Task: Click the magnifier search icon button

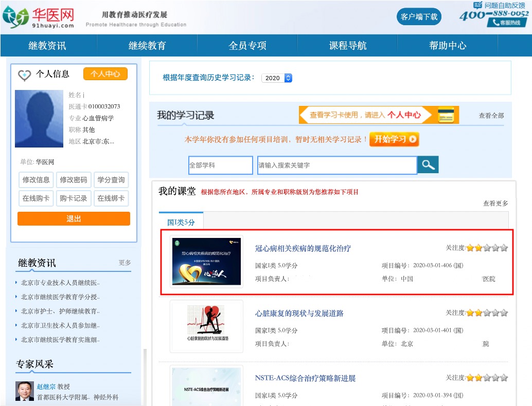Action: [428, 165]
